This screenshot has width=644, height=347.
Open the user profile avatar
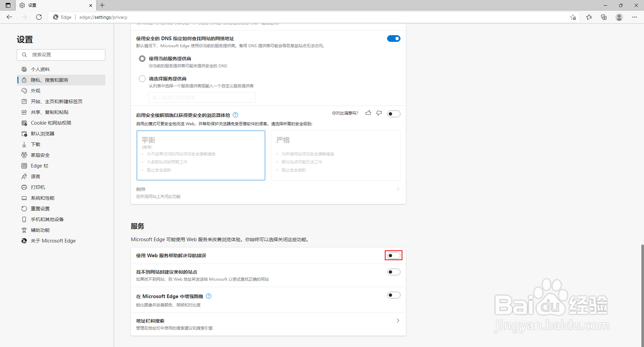tap(619, 17)
